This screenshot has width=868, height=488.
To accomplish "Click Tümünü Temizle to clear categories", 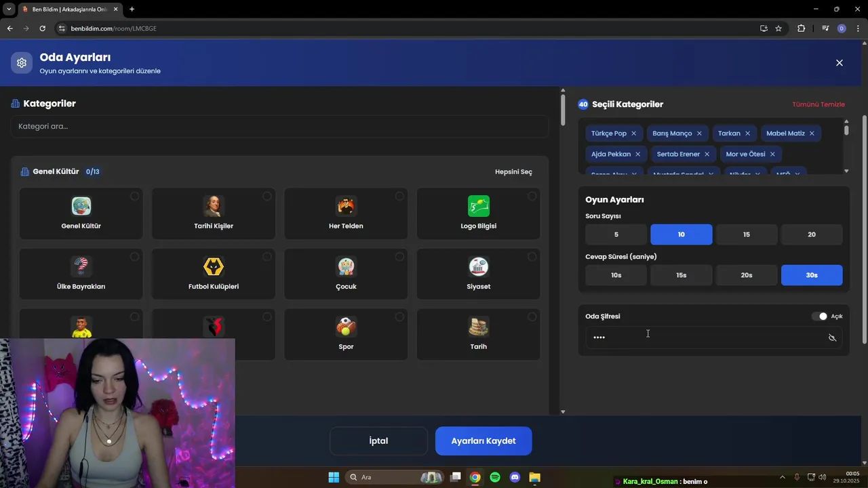I will (x=818, y=104).
